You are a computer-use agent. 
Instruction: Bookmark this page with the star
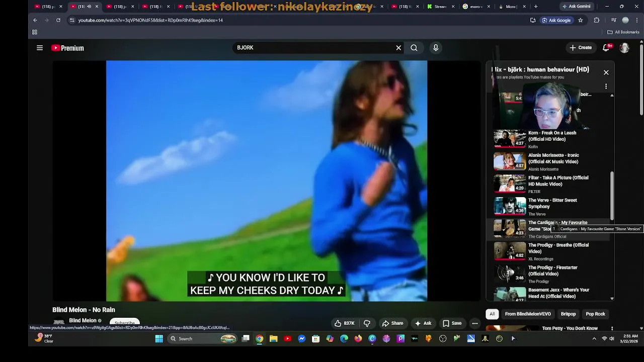pos(581,20)
